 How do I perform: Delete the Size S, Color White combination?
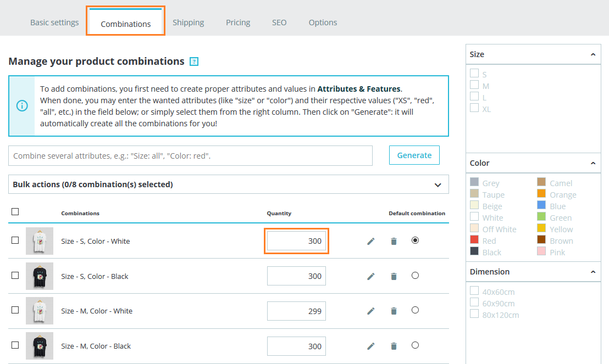point(394,241)
